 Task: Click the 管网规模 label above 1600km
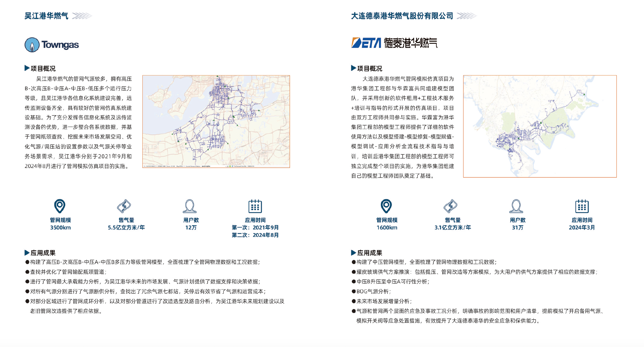tap(387, 220)
